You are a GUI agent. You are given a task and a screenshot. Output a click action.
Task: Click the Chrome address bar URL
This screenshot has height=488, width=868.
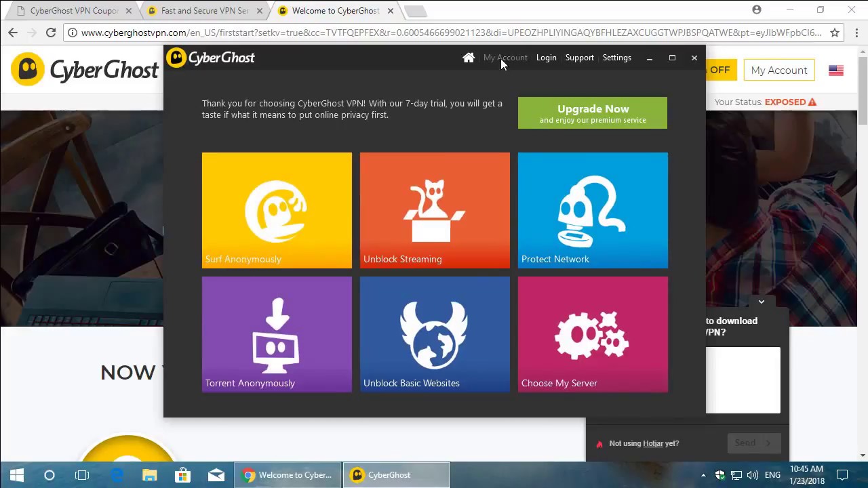pos(450,33)
